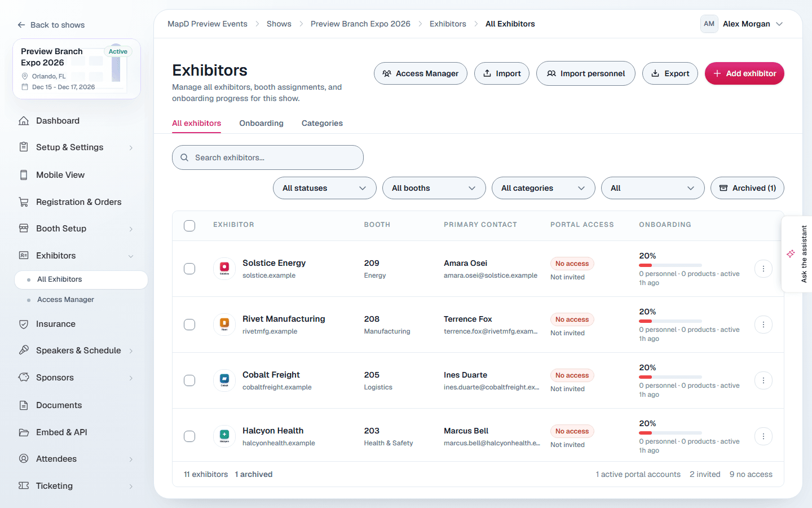The width and height of the screenshot is (812, 508).
Task: Select the All exhibitors tab
Action: 196,123
